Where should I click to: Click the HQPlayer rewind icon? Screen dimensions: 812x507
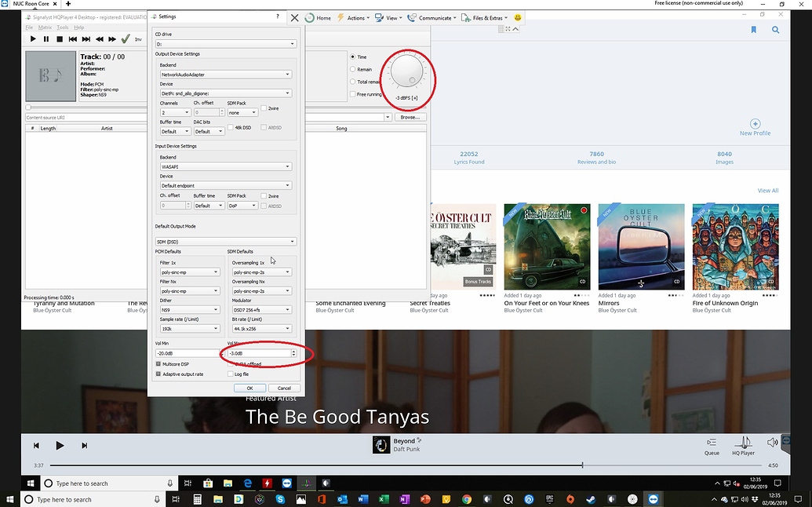coord(99,38)
